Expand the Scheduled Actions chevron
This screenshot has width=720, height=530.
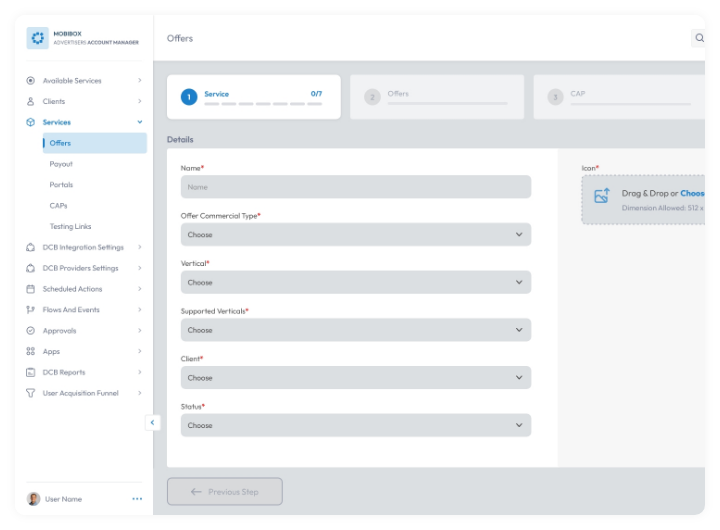140,289
